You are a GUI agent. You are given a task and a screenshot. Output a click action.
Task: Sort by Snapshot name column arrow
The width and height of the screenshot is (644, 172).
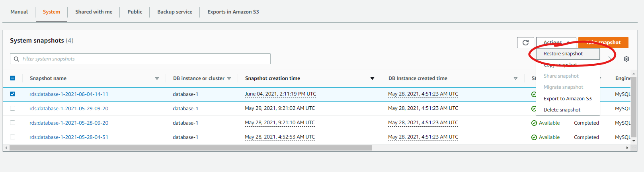157,78
